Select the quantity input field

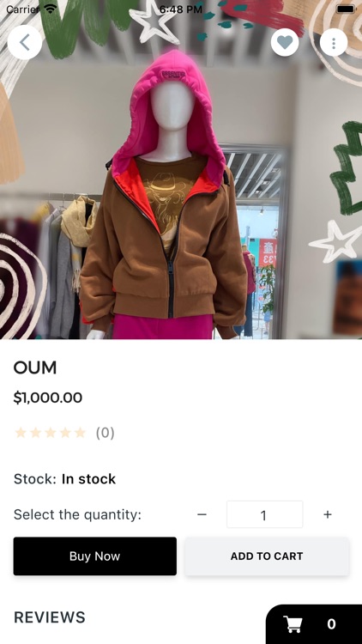(265, 514)
